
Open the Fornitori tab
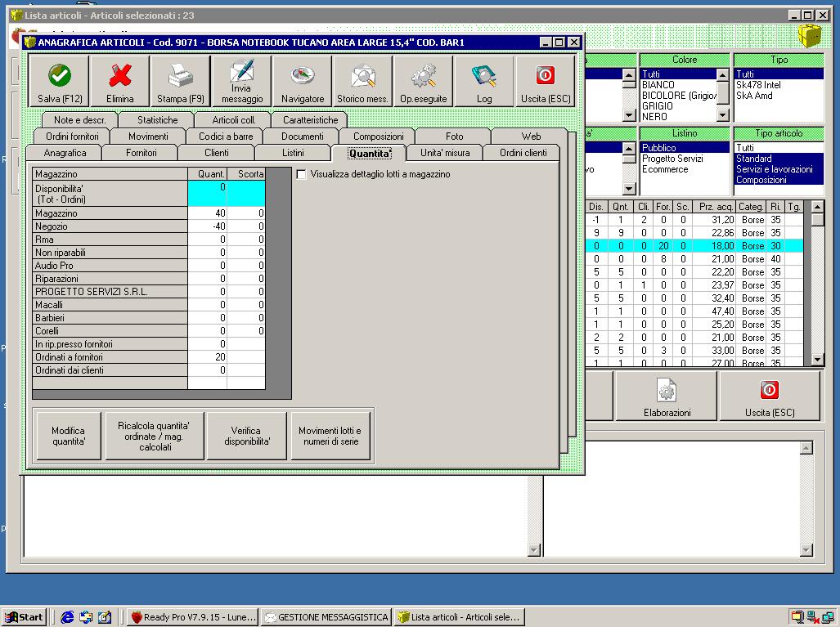[141, 153]
